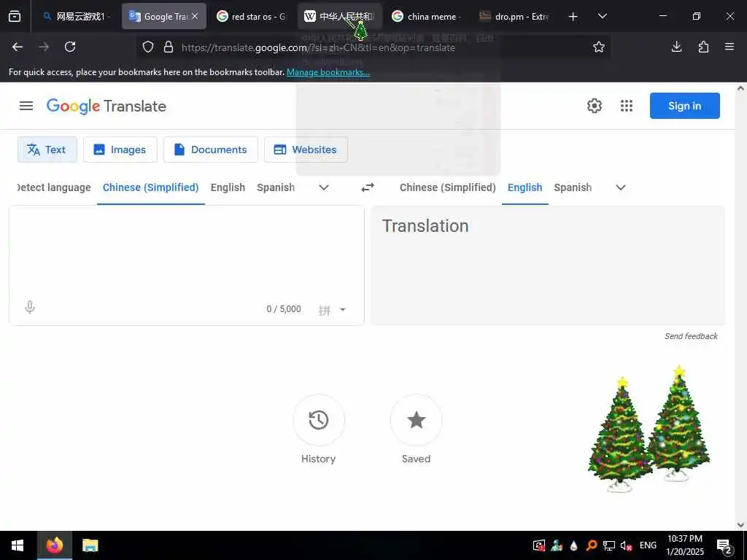
Task: Open translation History
Action: point(318,420)
